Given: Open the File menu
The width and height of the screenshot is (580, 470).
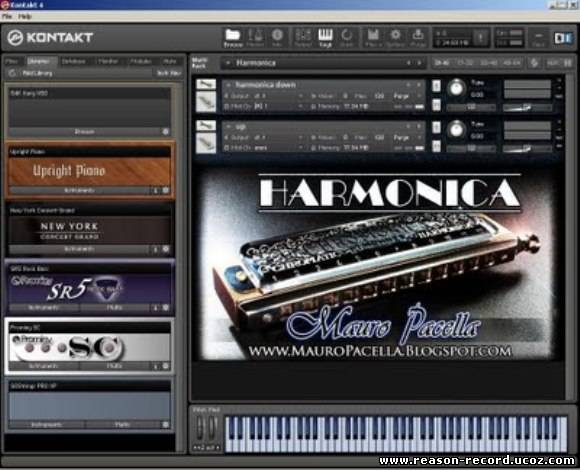Looking at the screenshot, I should click(x=7, y=17).
